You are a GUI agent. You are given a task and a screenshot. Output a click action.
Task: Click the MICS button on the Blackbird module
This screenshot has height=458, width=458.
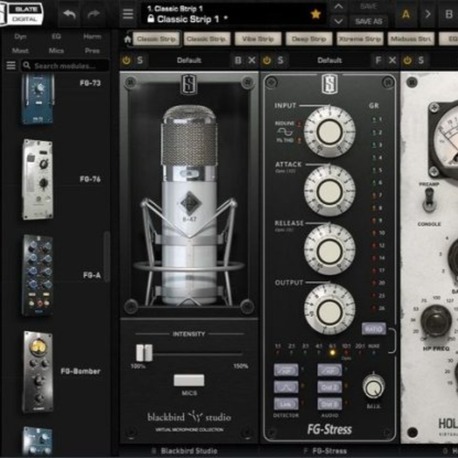(x=189, y=380)
